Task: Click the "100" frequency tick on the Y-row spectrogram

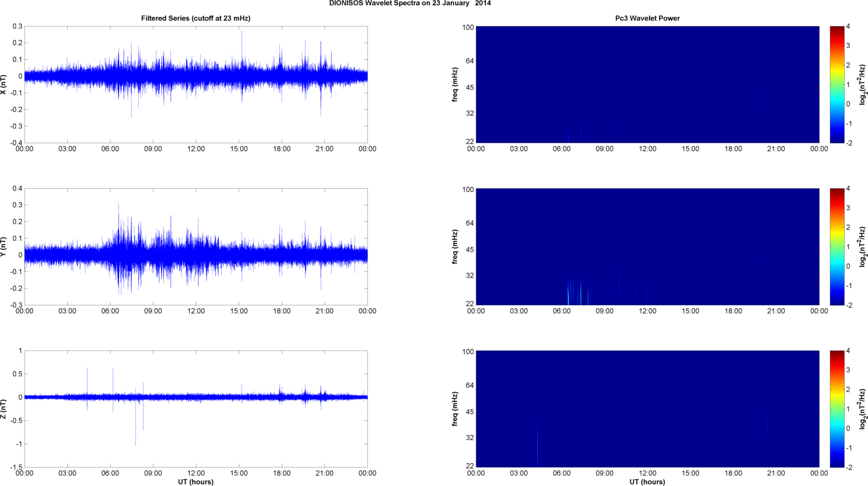Action: click(x=468, y=190)
